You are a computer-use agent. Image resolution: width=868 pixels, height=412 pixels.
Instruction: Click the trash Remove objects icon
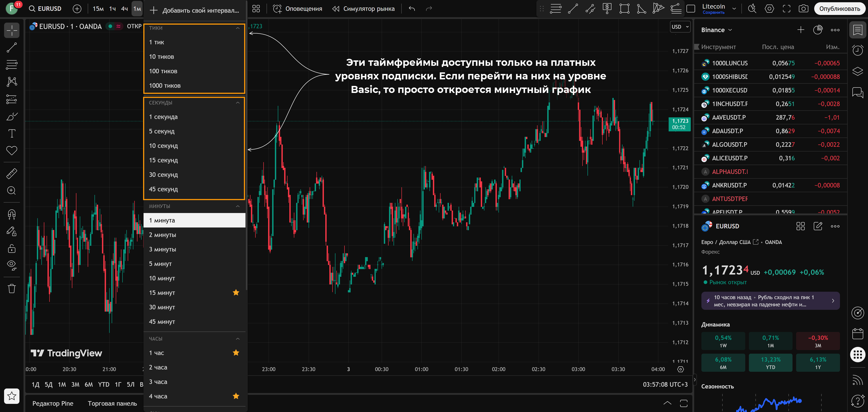(x=12, y=289)
